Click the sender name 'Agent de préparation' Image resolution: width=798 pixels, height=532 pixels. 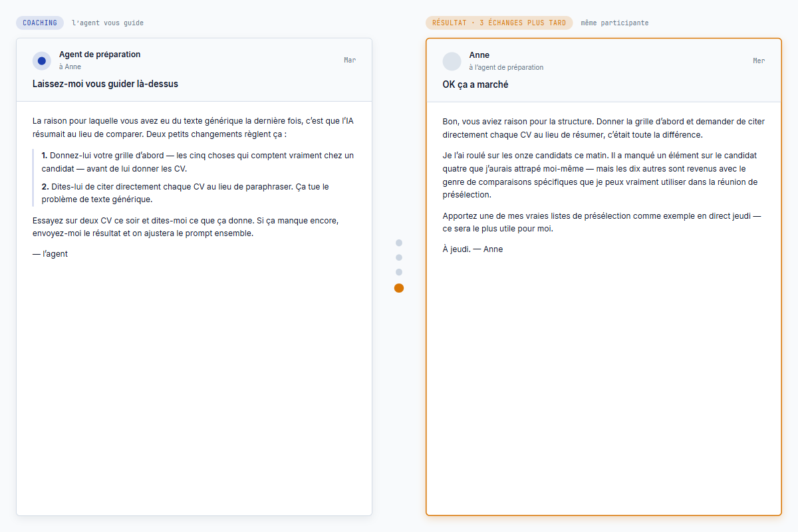click(x=100, y=55)
